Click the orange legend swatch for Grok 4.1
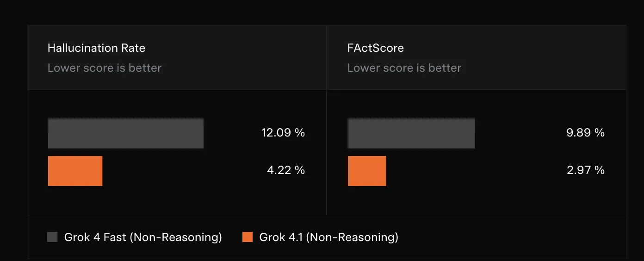The image size is (644, 261). (248, 237)
